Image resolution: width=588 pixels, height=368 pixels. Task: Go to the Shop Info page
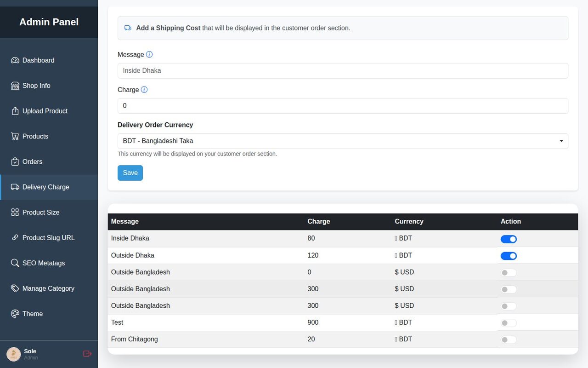click(49, 86)
